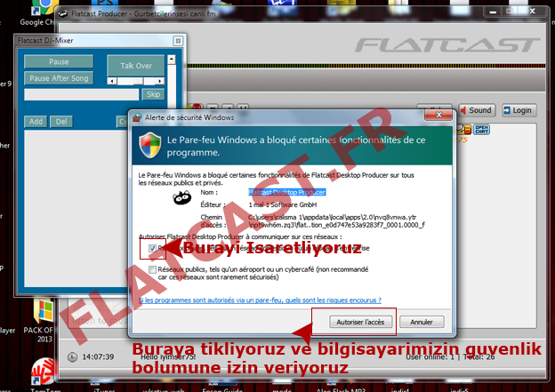The image size is (555, 392).
Task: Close the Flatcast DJ-Mixer panel
Action: click(178, 41)
